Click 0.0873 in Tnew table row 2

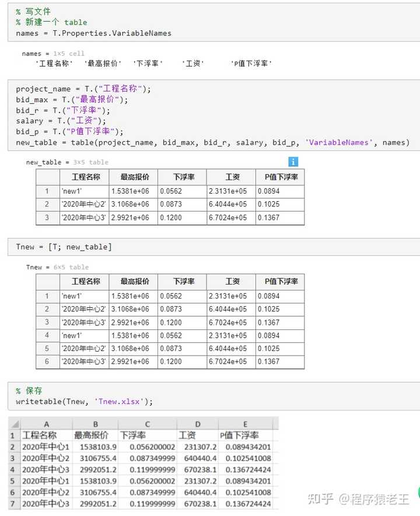coord(182,309)
